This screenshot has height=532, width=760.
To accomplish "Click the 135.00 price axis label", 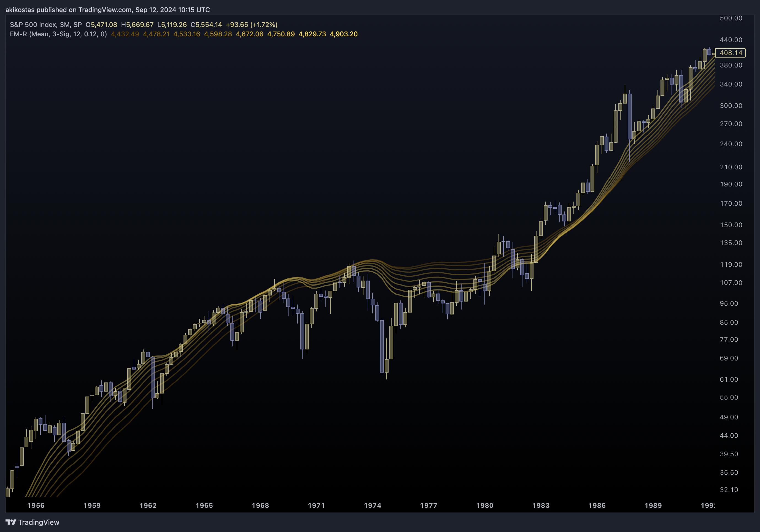I will [731, 243].
